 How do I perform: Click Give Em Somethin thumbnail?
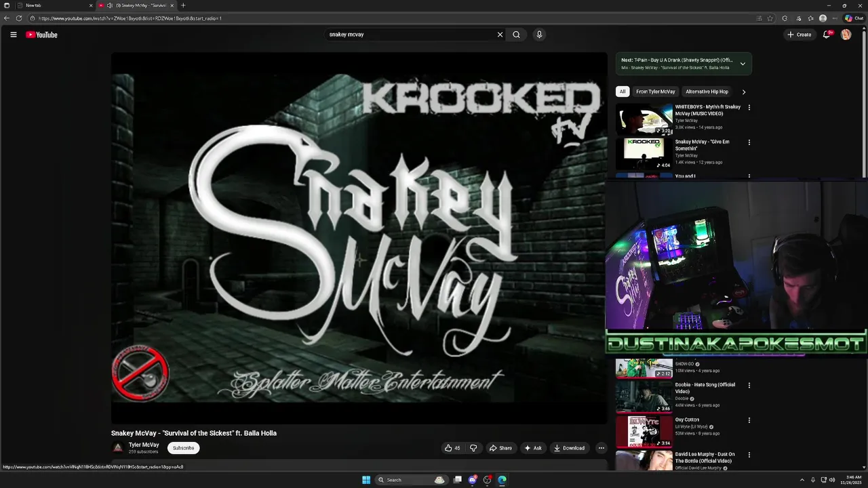click(644, 155)
